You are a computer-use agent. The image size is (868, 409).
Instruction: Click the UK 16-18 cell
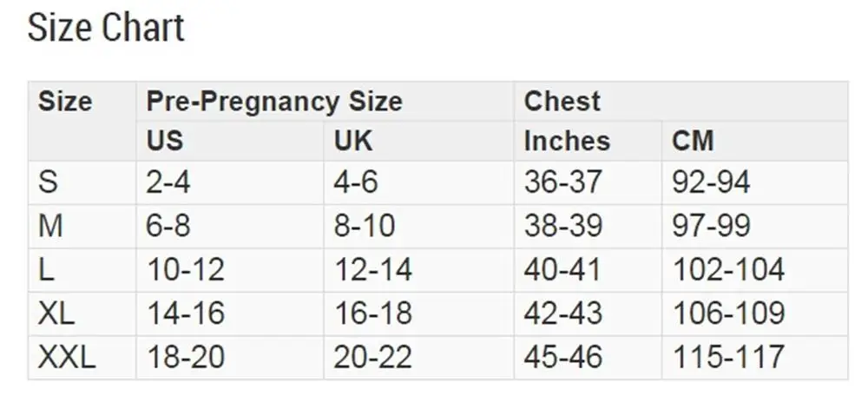[x=373, y=313]
